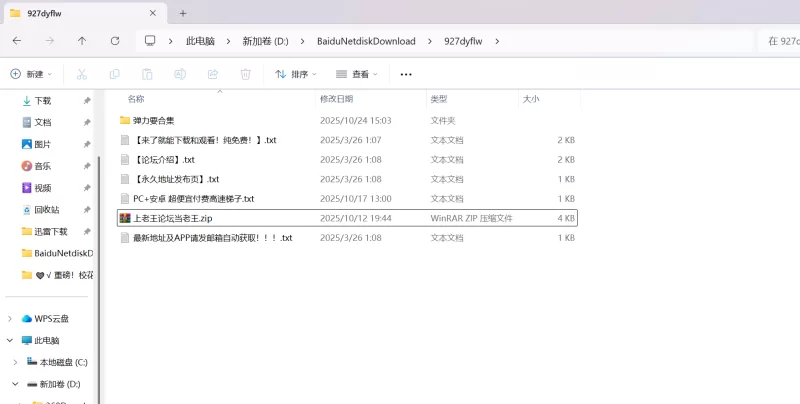Viewport: 800px width, 404px height.
Task: Expand the WPS云盘 tree node
Action: (11, 319)
